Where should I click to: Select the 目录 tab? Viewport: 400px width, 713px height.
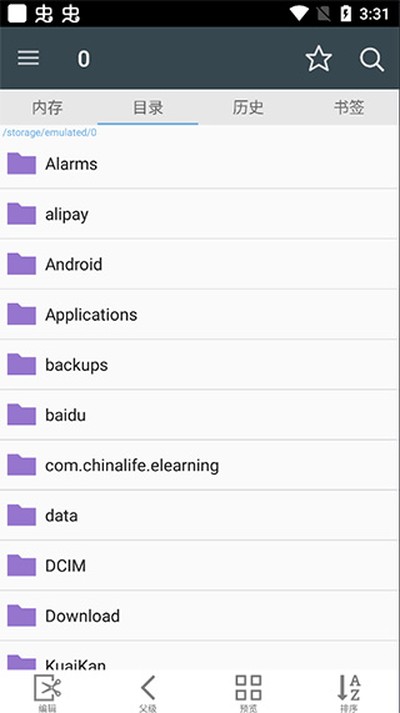[148, 108]
